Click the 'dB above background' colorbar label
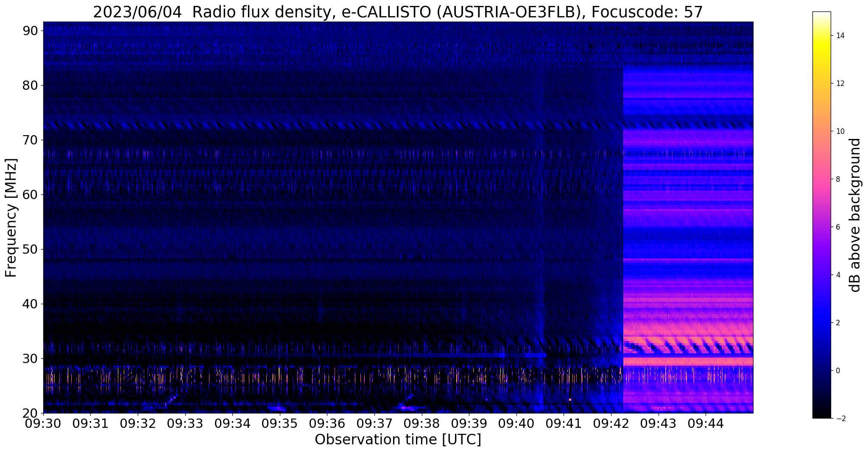 tap(855, 215)
